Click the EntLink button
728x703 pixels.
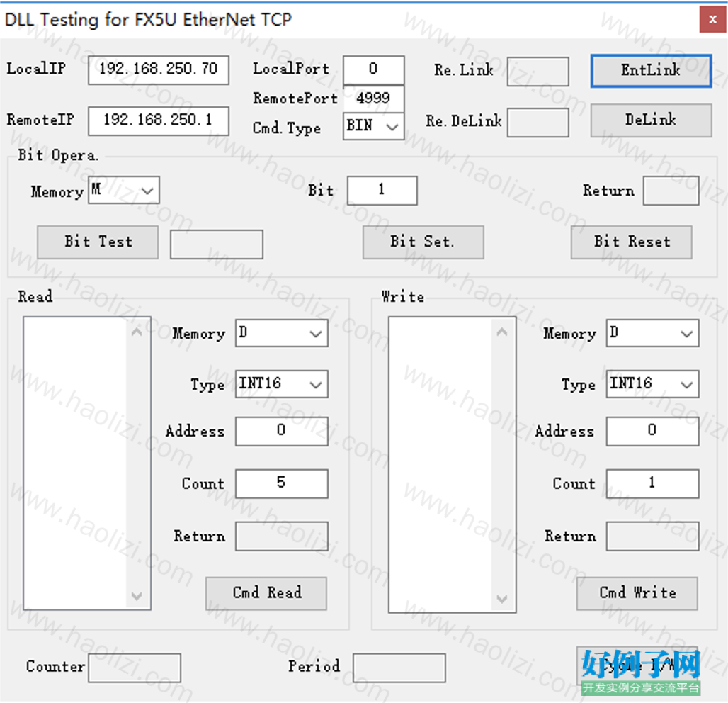[x=651, y=71]
